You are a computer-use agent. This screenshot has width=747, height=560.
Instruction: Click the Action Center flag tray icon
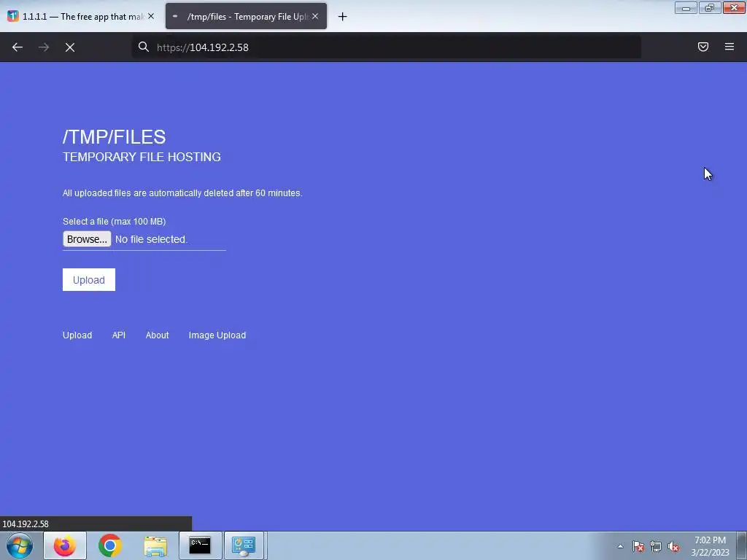(x=638, y=546)
